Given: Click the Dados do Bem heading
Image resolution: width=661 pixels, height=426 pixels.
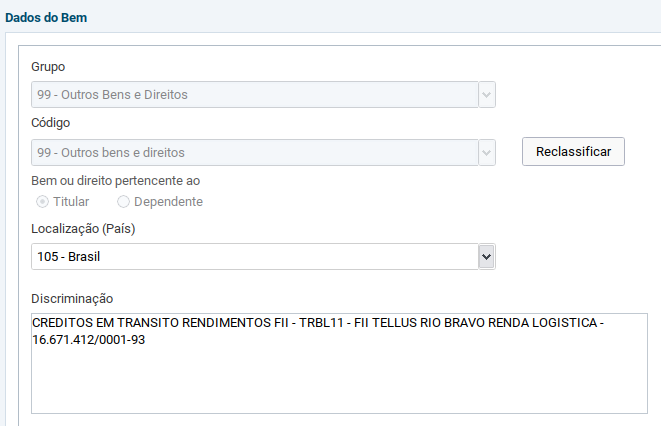Looking at the screenshot, I should pyautogui.click(x=46, y=18).
